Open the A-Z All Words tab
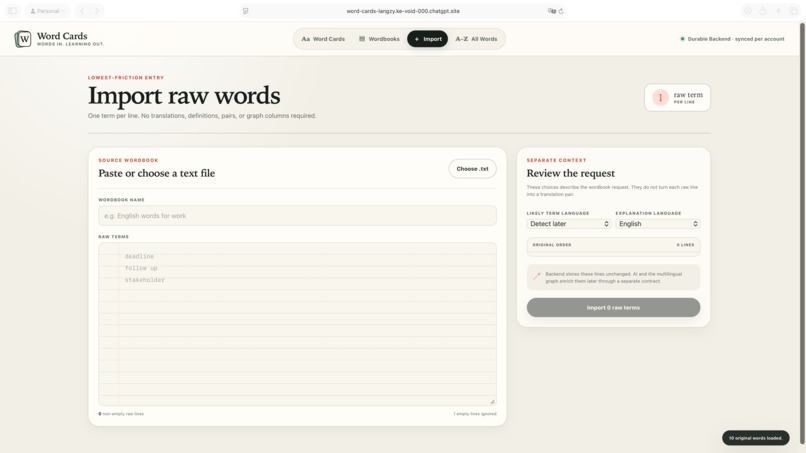This screenshot has width=806, height=453. 477,39
